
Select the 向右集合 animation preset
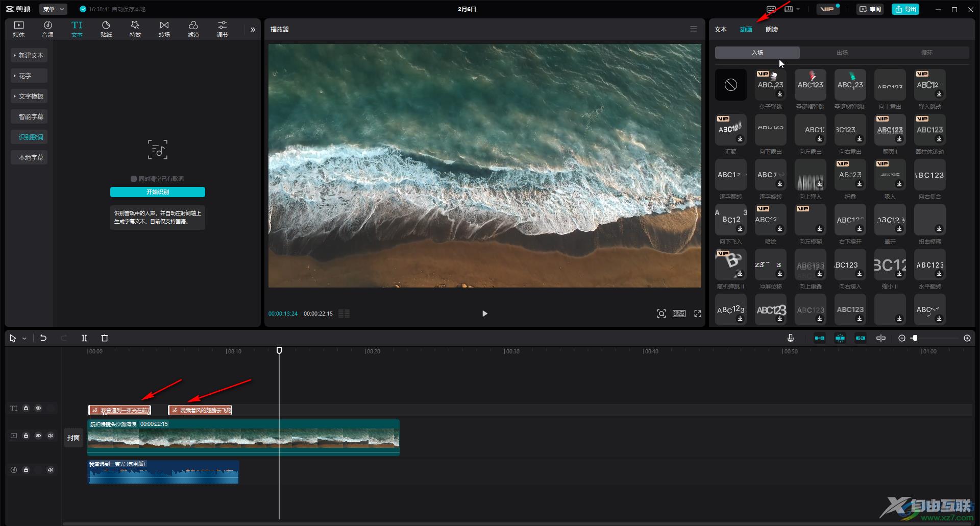[930, 175]
